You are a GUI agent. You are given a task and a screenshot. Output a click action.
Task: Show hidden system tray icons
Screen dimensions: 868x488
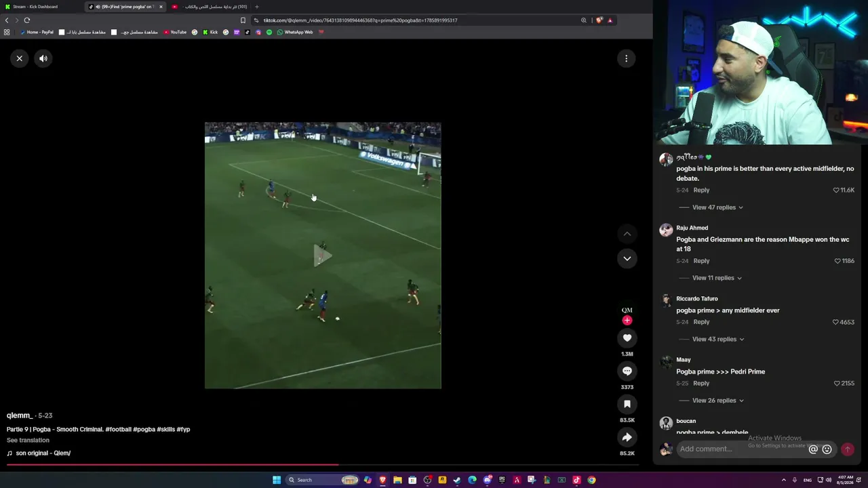[784, 480]
